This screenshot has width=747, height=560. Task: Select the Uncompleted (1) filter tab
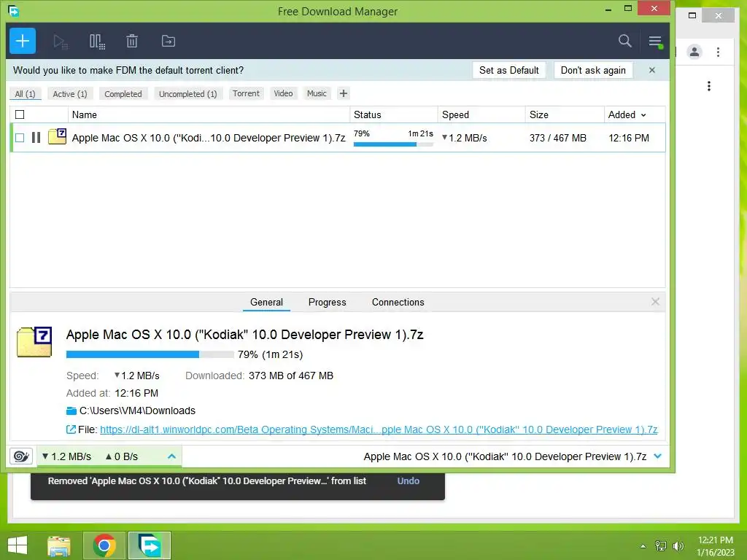click(187, 94)
